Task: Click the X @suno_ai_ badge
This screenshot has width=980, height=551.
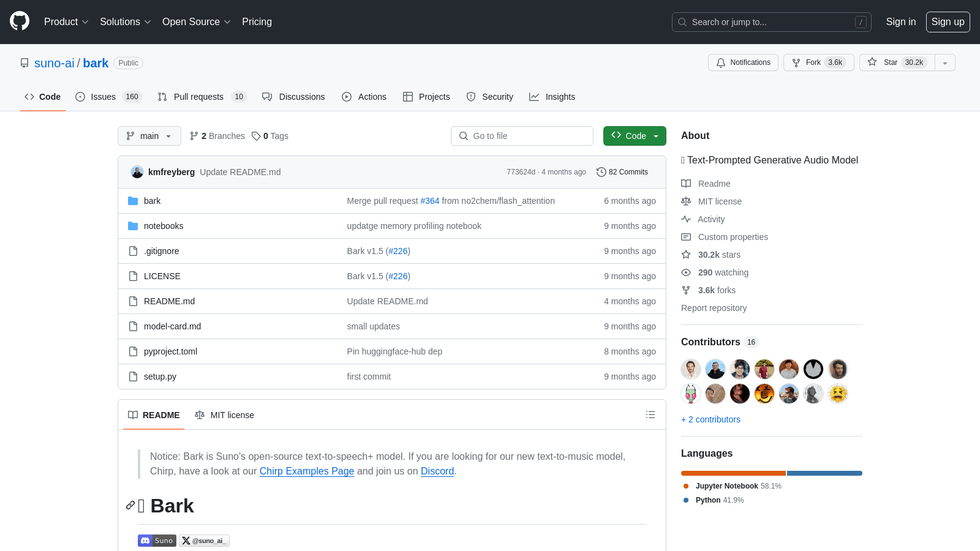Action: (204, 541)
